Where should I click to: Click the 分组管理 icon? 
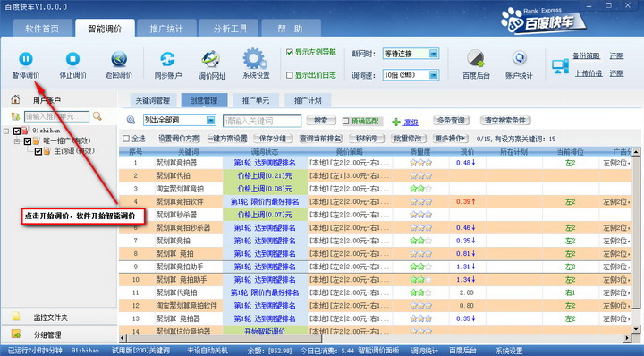pos(16,334)
